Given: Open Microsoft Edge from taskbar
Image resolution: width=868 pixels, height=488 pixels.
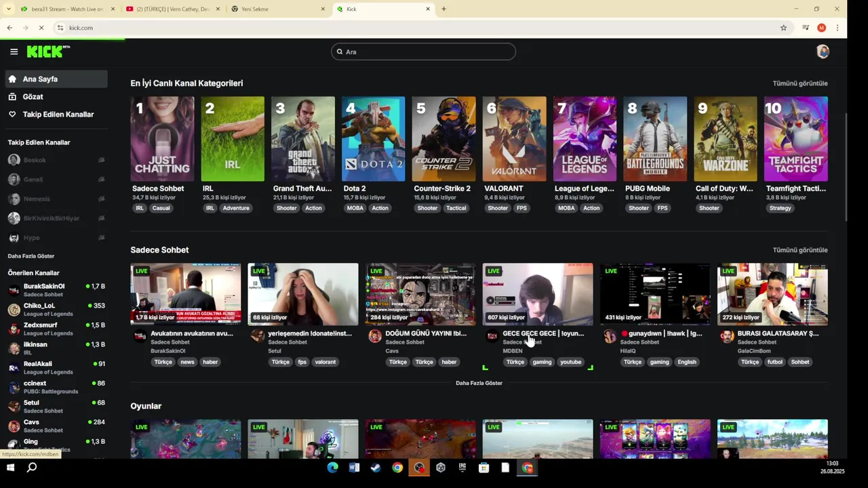Looking at the screenshot, I should (332, 468).
